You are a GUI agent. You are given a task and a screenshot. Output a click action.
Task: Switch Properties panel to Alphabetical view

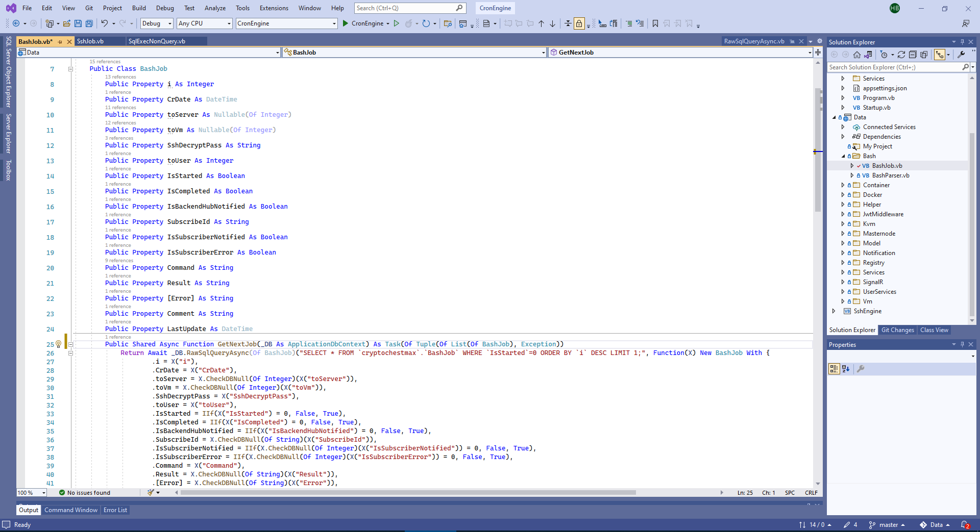(846, 369)
